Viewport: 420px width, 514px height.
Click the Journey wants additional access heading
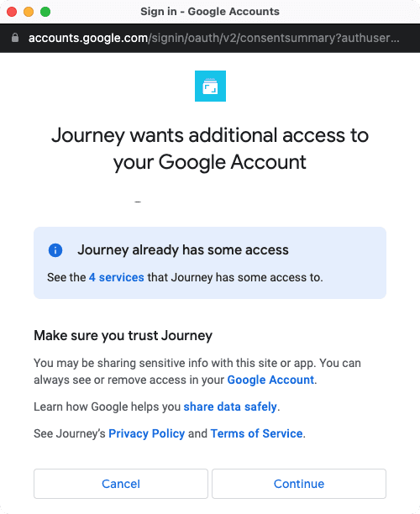[210, 149]
